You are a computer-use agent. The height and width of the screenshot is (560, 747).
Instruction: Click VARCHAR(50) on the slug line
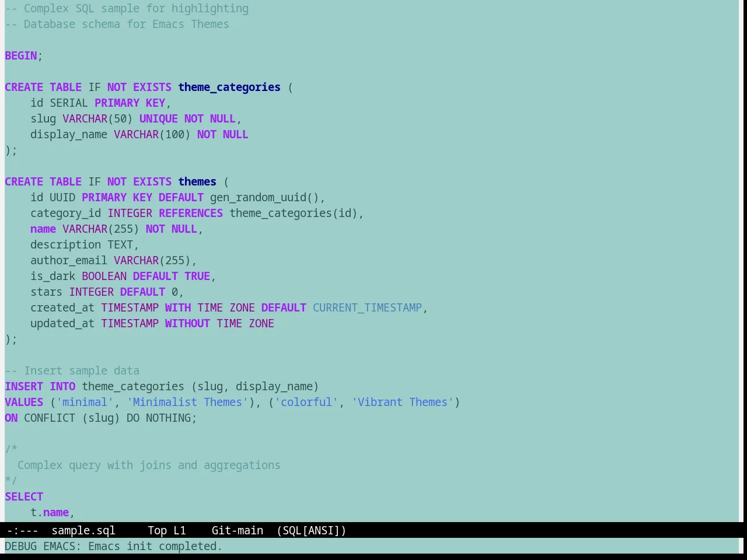click(98, 118)
